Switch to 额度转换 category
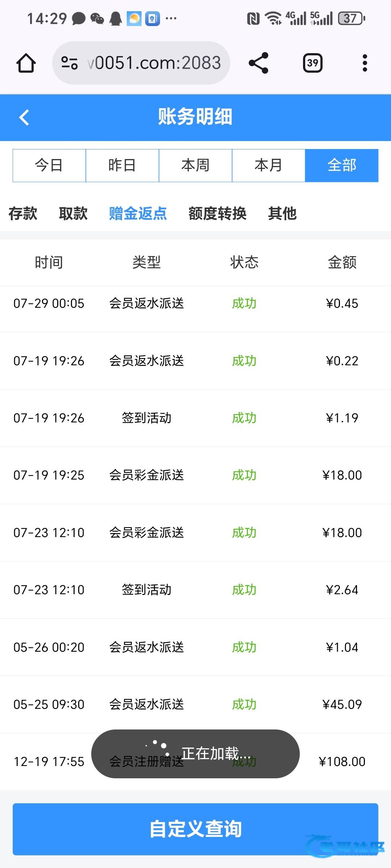Screen dimensions: 391x868 [x=217, y=213]
